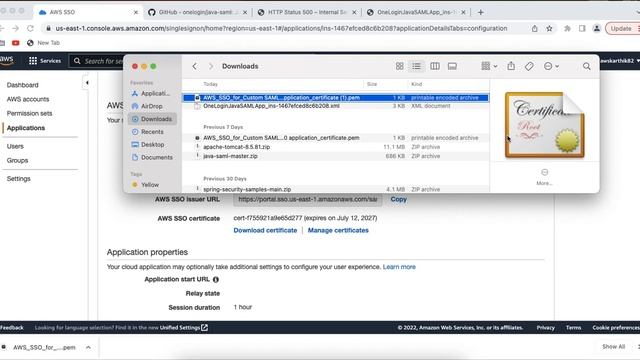
Task: Click Application start URL info icon
Action: pos(216,280)
